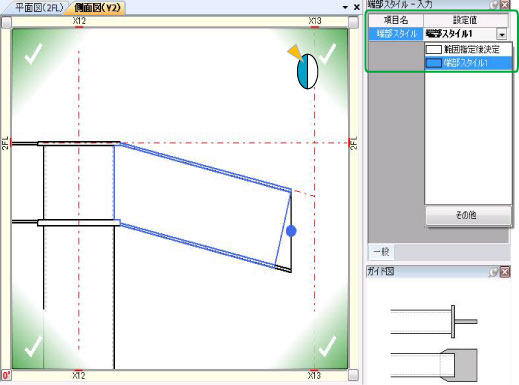Click the blue 端部スタイル1 color swatch
Screen dimensions: 519x385
point(434,63)
